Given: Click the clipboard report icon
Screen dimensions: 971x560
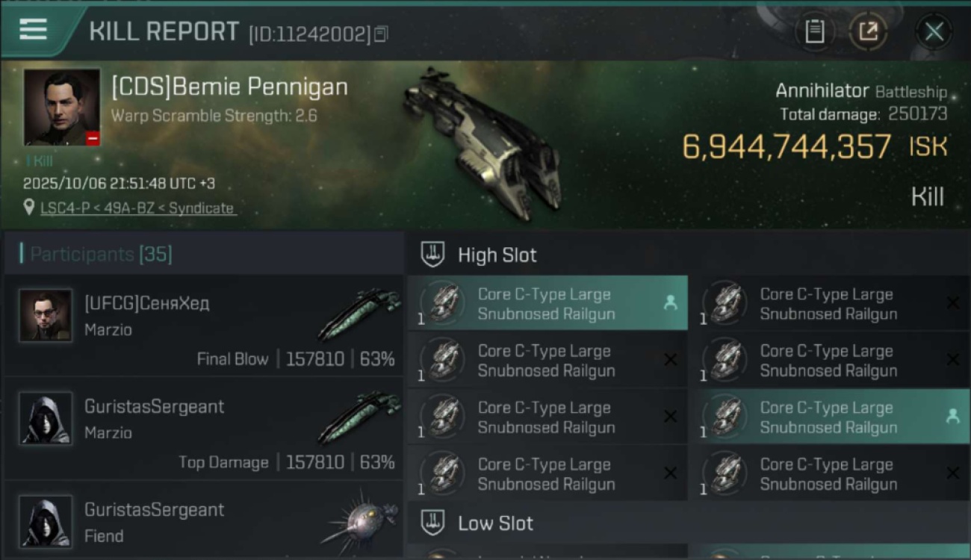Looking at the screenshot, I should pos(814,31).
